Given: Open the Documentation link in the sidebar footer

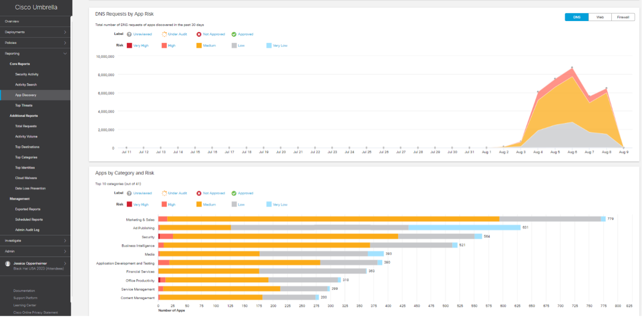Looking at the screenshot, I should point(24,291).
